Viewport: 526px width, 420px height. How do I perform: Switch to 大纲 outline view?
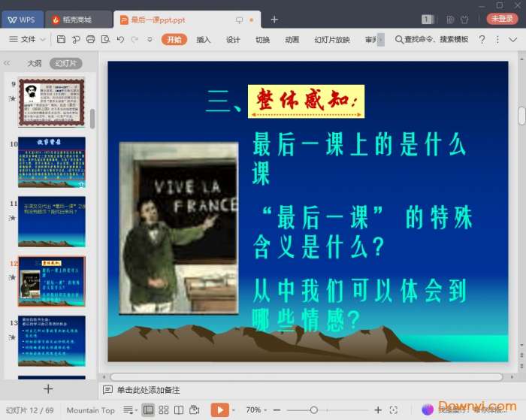pyautogui.click(x=35, y=64)
